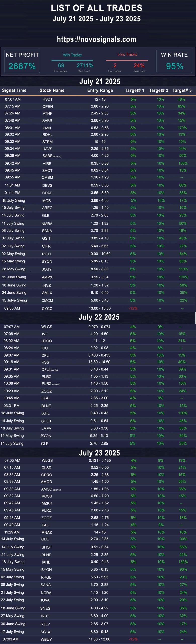196x644 pixels.
Task: Click the Loss Trades heading
Action: tap(127, 54)
